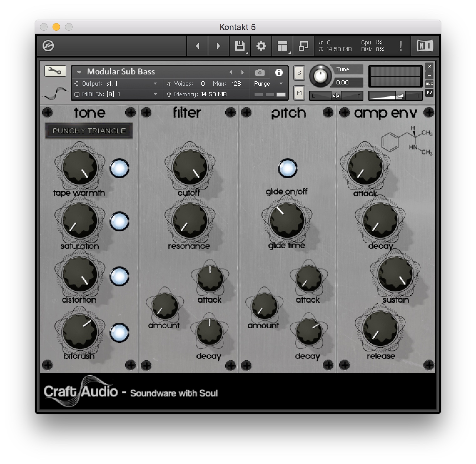Turn the Tune knob control
This screenshot has width=476, height=464.
click(x=320, y=76)
